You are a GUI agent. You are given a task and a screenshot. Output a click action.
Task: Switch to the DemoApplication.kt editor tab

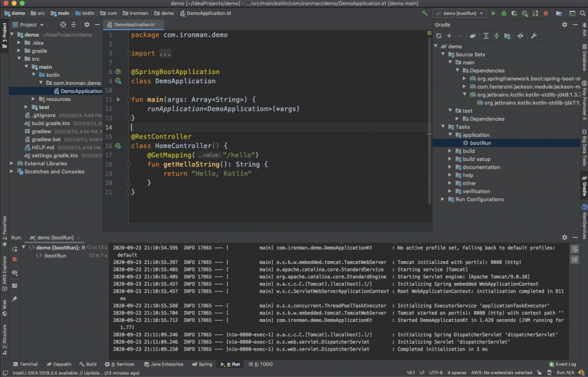134,25
